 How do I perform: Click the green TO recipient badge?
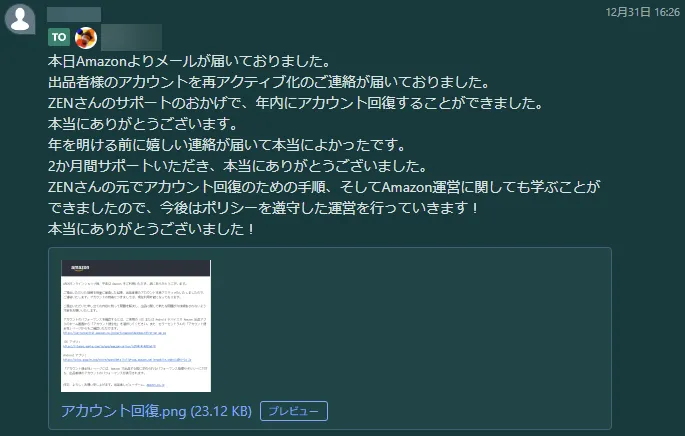click(59, 37)
